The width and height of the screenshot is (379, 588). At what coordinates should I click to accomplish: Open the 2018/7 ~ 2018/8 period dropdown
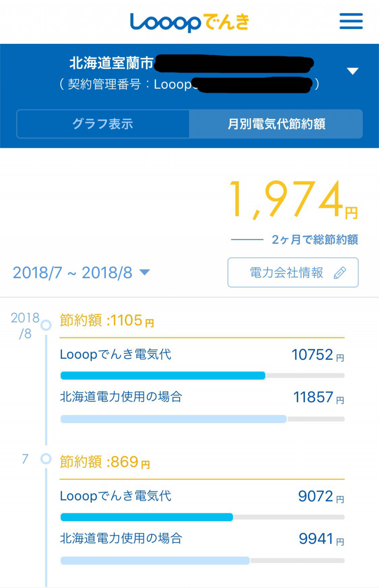(81, 273)
